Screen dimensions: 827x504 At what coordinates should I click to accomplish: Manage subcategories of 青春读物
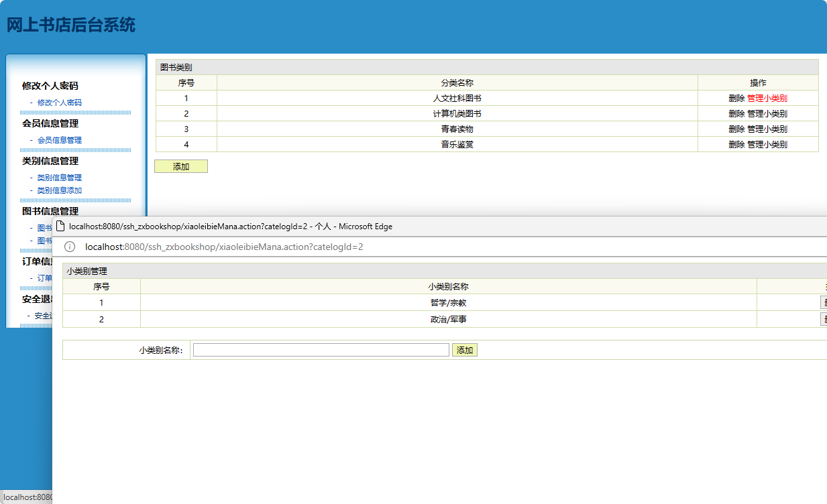pyautogui.click(x=767, y=129)
